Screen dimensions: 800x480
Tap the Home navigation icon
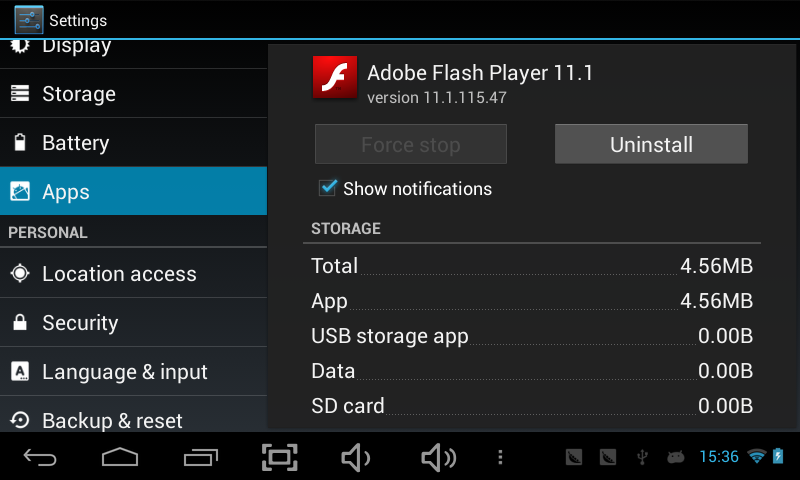coord(120,457)
